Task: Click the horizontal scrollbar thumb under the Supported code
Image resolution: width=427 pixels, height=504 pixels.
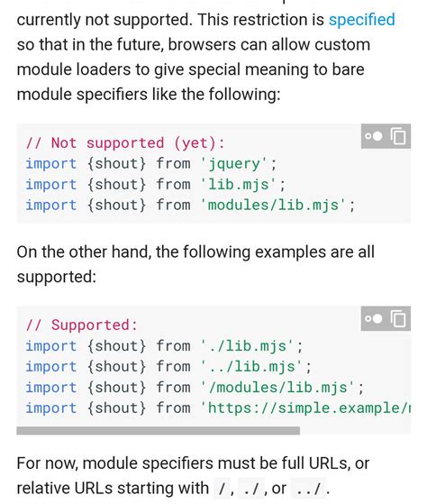Action: (x=158, y=431)
